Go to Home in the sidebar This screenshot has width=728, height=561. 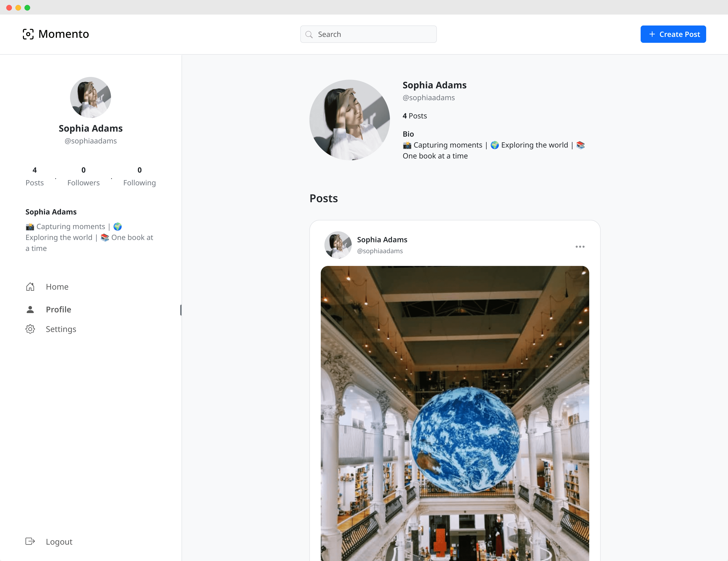tap(57, 287)
